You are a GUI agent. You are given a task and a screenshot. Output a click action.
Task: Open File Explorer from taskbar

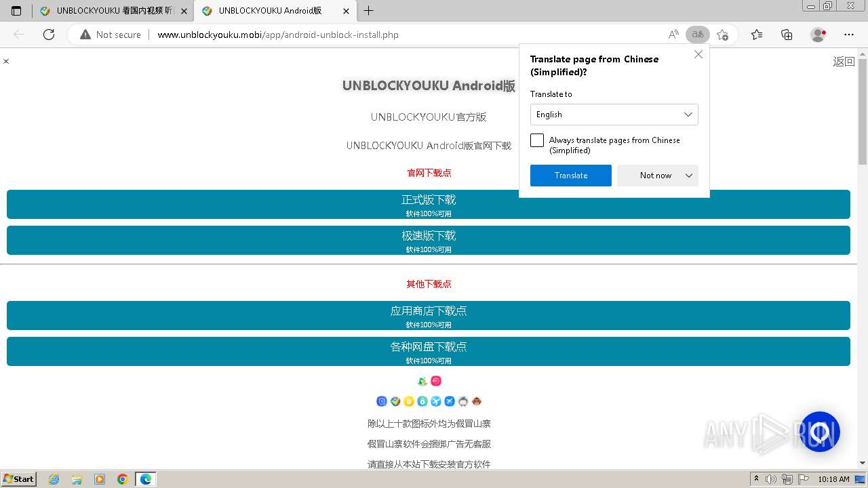pyautogui.click(x=77, y=479)
